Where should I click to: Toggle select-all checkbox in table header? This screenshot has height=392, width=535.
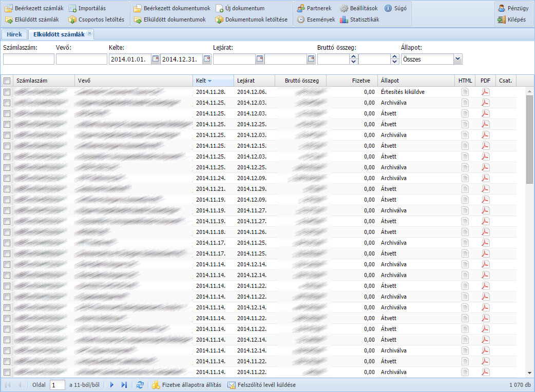coord(7,81)
